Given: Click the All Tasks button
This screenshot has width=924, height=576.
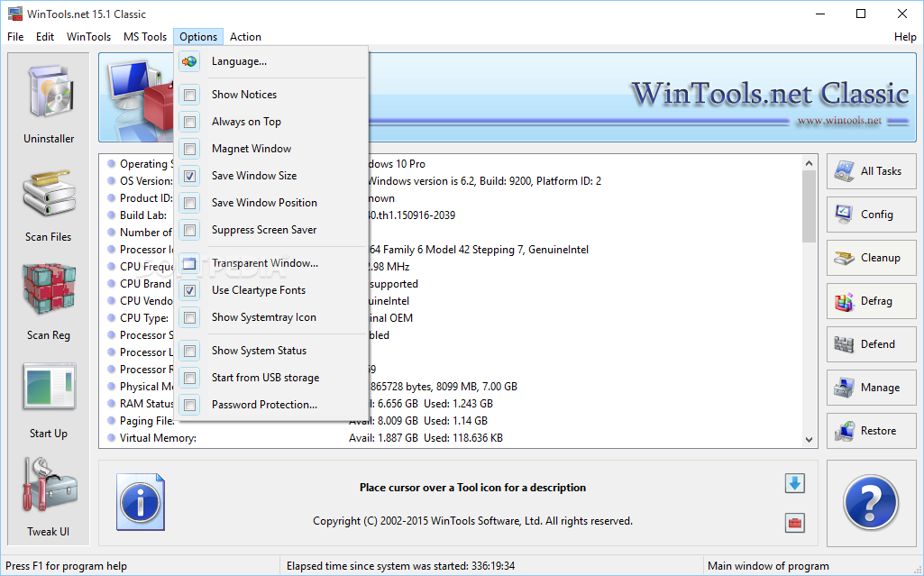Looking at the screenshot, I should click(872, 171).
